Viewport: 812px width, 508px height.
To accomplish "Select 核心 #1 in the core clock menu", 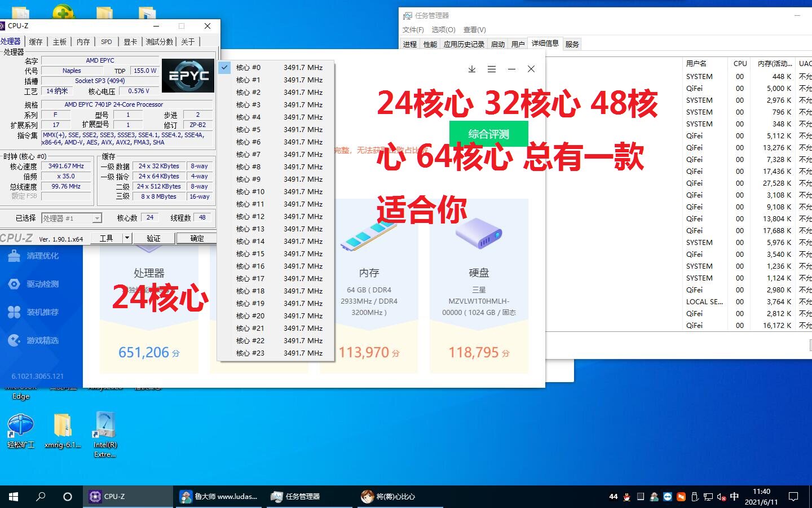I will [x=276, y=80].
